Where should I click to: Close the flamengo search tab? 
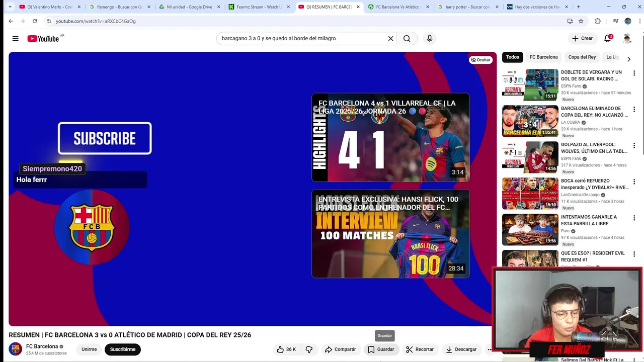pos(148,7)
